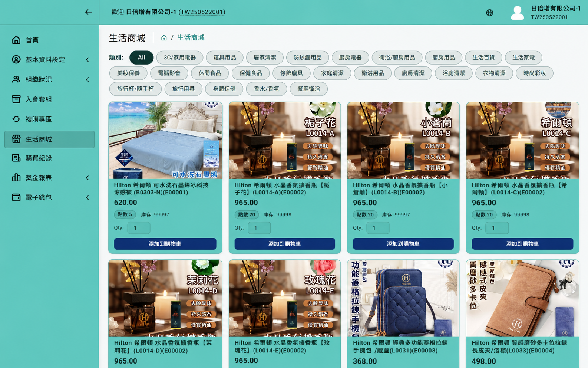Image resolution: width=588 pixels, height=368 pixels.
Task: Open the user avatar profile icon
Action: pyautogui.click(x=517, y=13)
